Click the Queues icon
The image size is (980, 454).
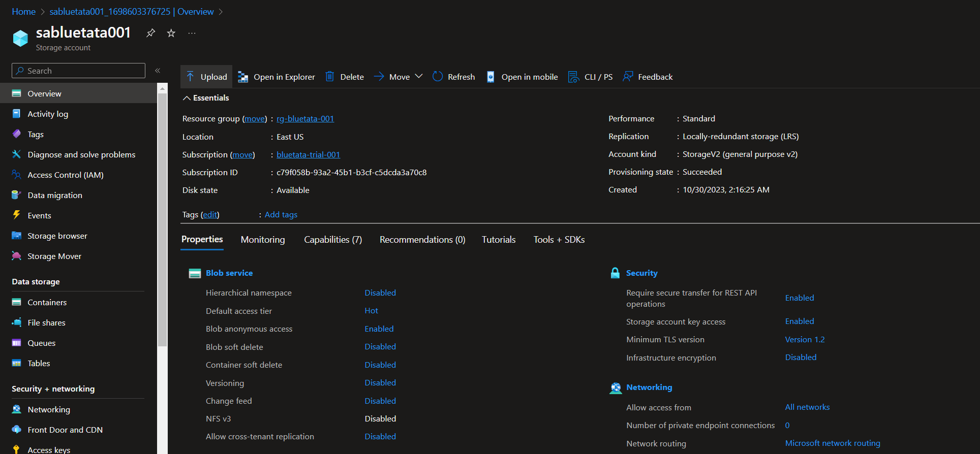(x=16, y=343)
